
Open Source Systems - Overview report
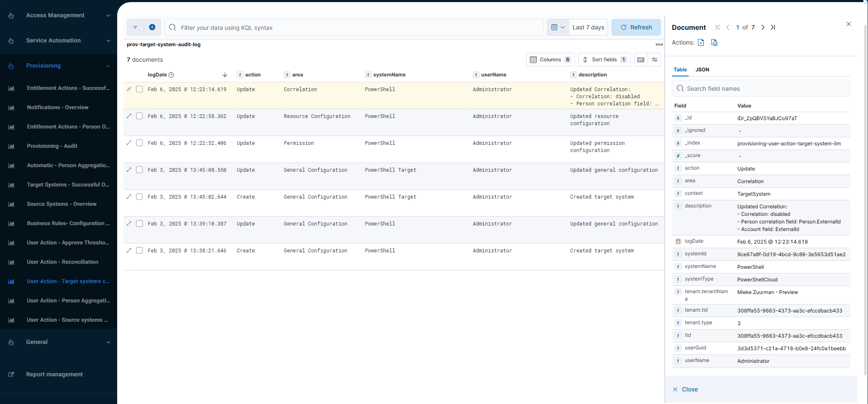coord(62,204)
